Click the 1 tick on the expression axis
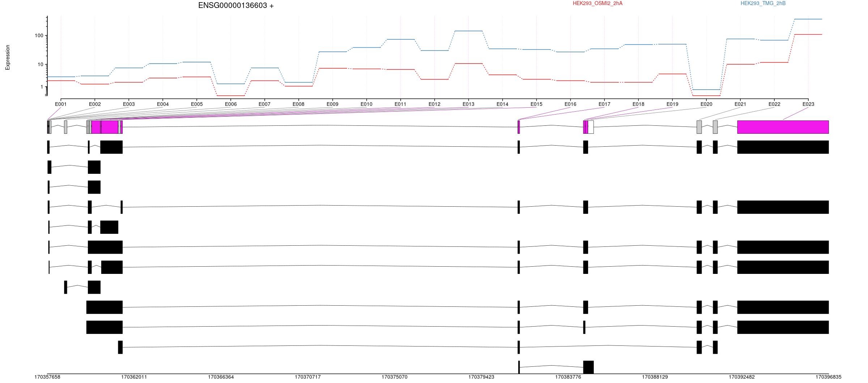Image resolution: width=868 pixels, height=383 pixels. pyautogui.click(x=42, y=87)
